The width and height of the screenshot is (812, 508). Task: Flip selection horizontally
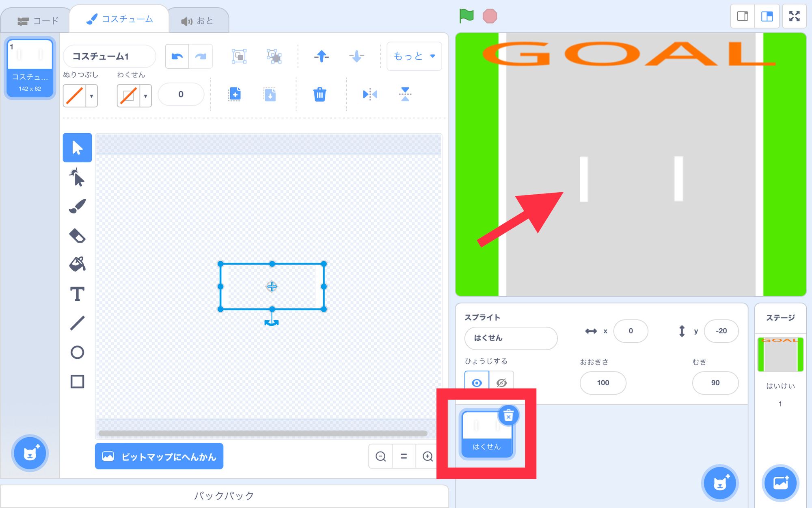point(369,95)
